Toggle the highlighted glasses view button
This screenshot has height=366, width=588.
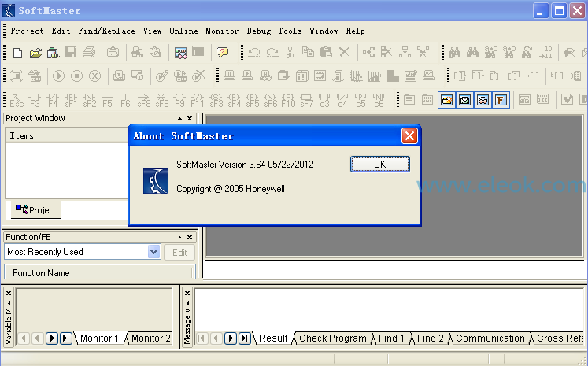tap(483, 100)
